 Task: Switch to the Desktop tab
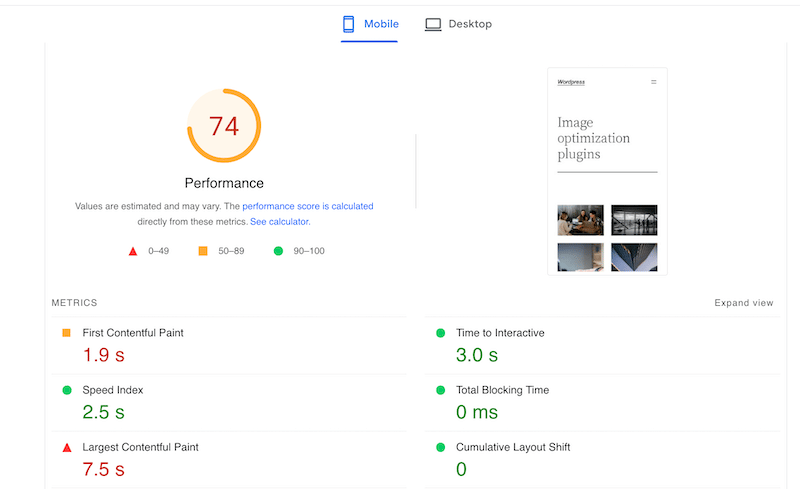[x=458, y=24]
